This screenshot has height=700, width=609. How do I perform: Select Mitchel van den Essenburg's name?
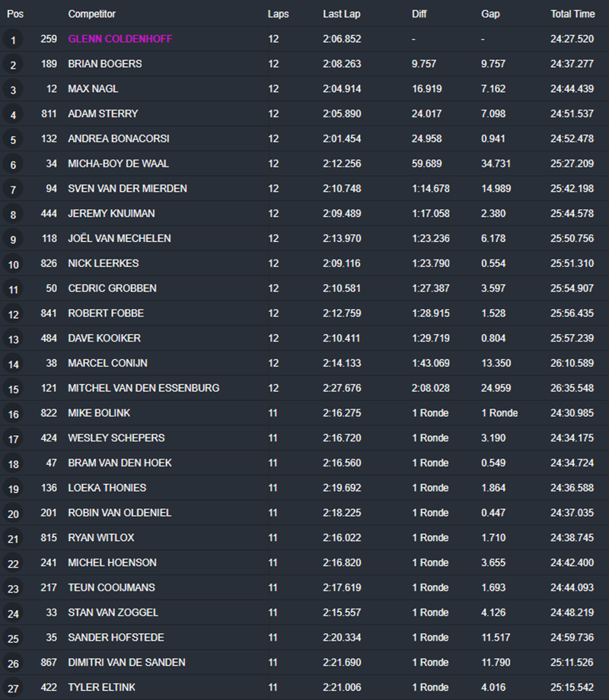click(143, 388)
